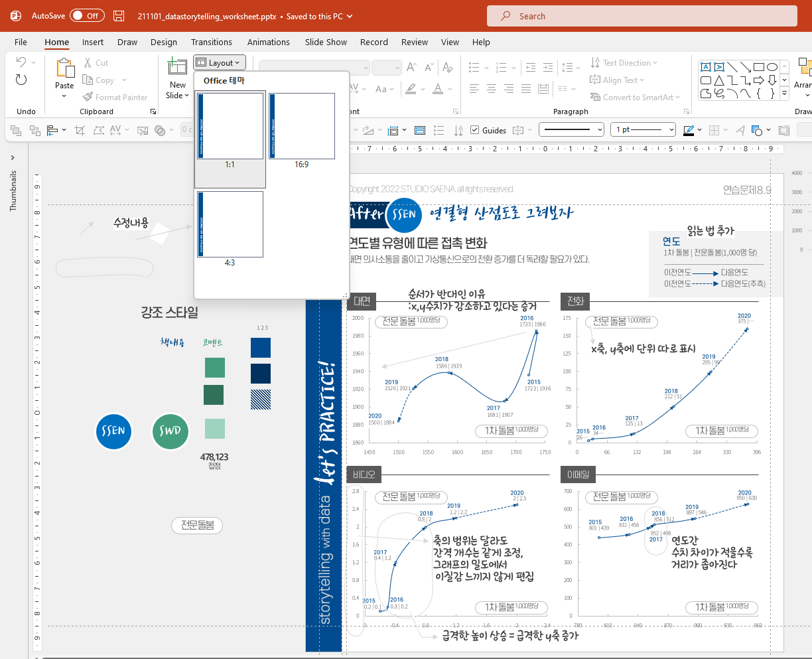Viewport: 812px width, 659px height.
Task: Switch to the Insert tab
Action: coord(93,42)
